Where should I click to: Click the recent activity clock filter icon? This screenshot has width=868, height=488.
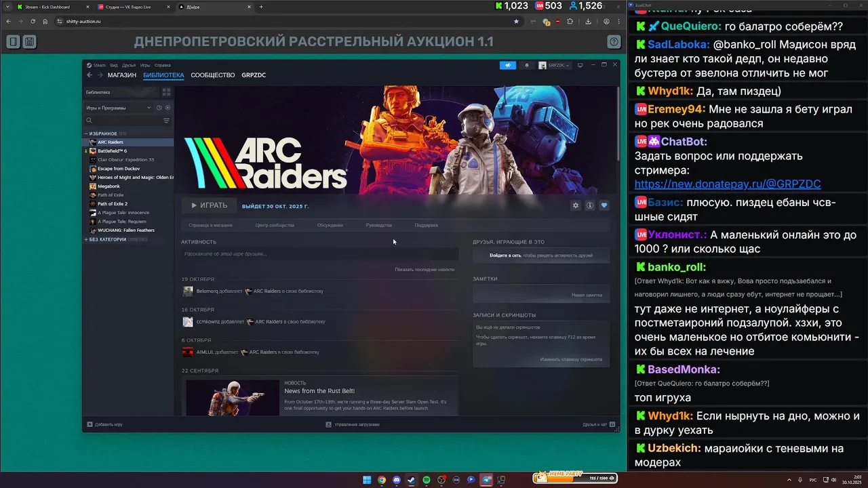(159, 108)
